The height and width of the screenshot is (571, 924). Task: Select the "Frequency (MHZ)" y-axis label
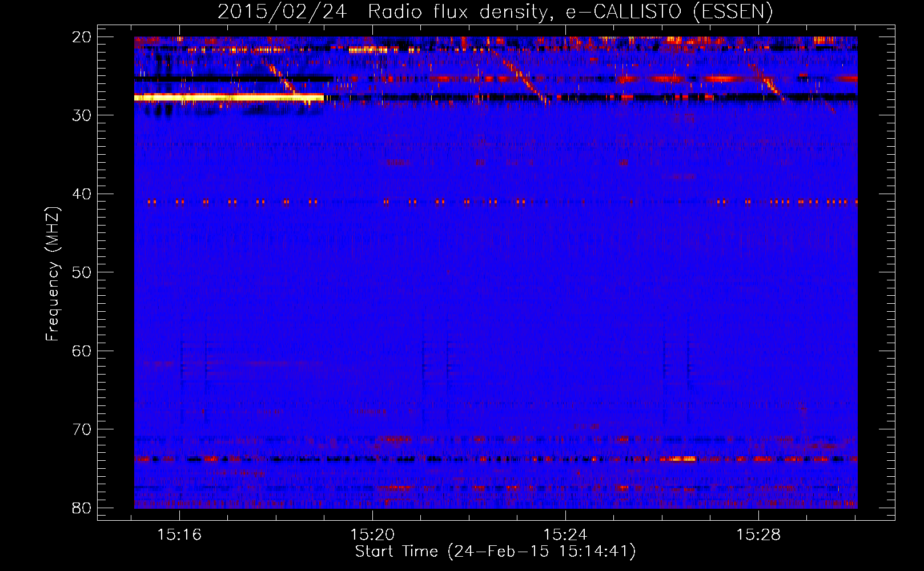point(53,274)
